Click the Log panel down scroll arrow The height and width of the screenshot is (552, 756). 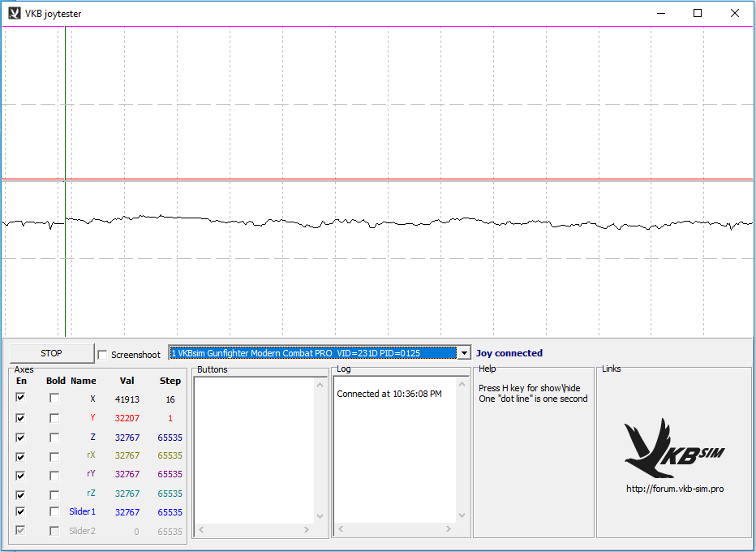coord(462,515)
